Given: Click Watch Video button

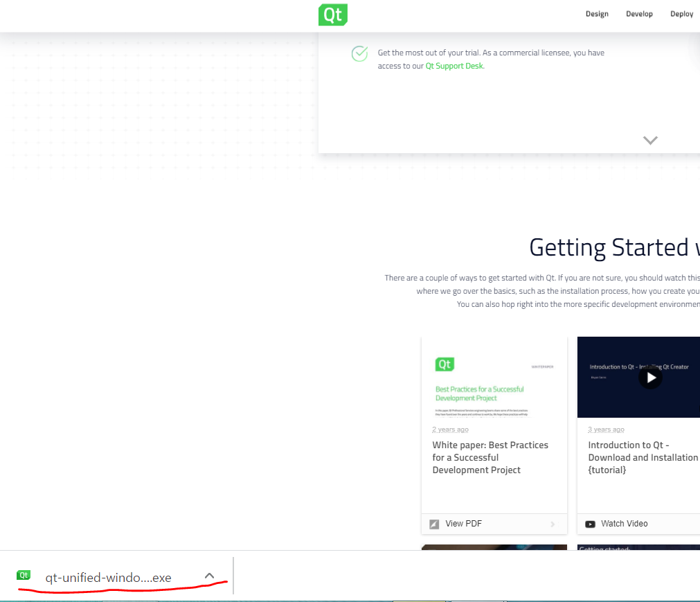Looking at the screenshot, I should coord(638,524).
